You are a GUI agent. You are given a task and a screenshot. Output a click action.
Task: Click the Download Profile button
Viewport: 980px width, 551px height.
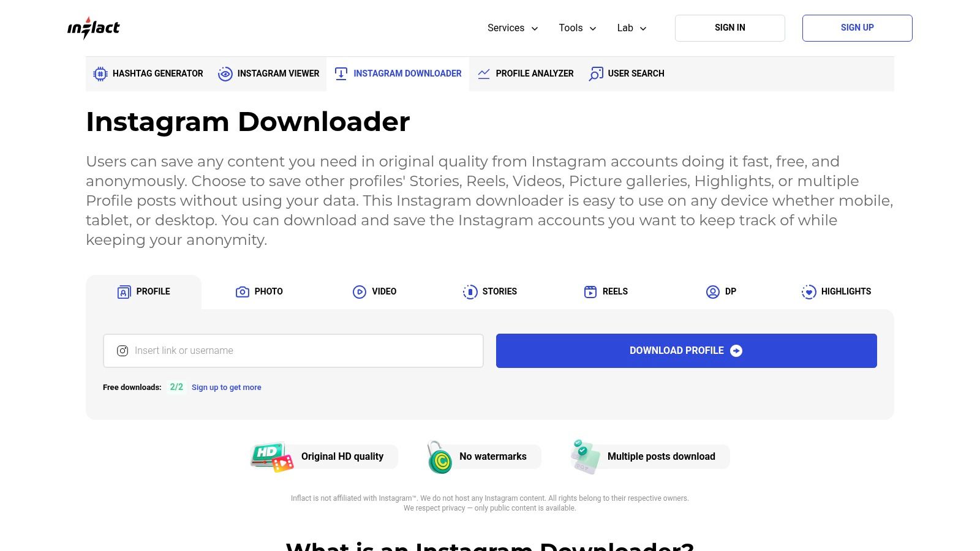tap(687, 351)
